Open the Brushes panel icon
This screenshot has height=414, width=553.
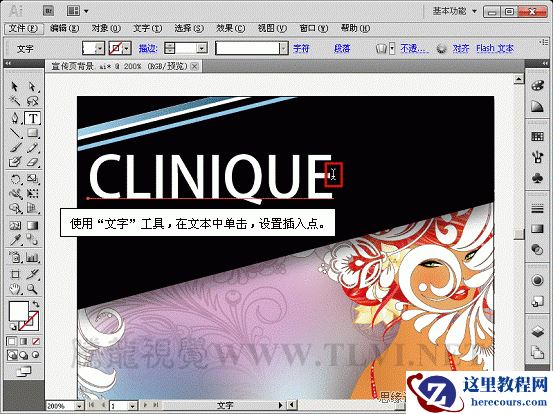pos(537,157)
